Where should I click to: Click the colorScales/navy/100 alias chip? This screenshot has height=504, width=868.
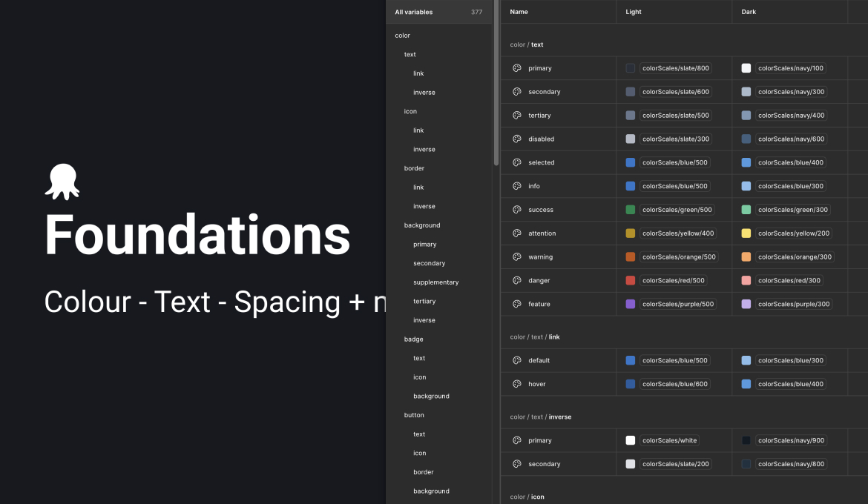(791, 68)
